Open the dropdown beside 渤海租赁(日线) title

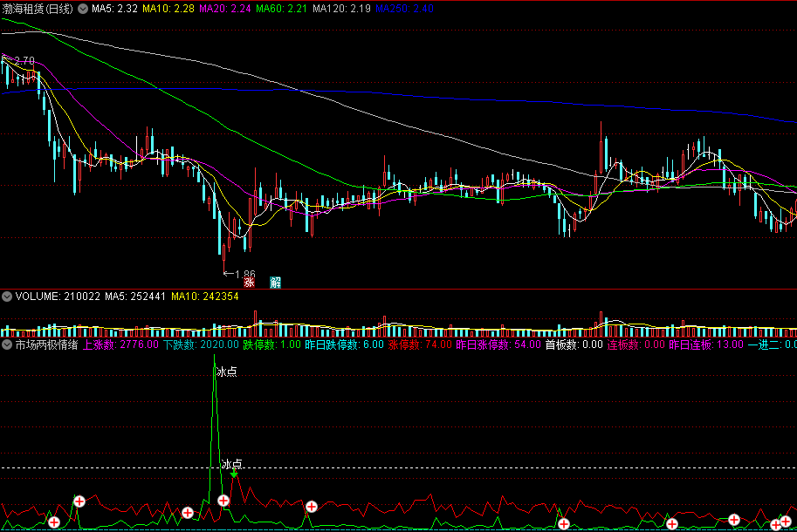click(83, 9)
